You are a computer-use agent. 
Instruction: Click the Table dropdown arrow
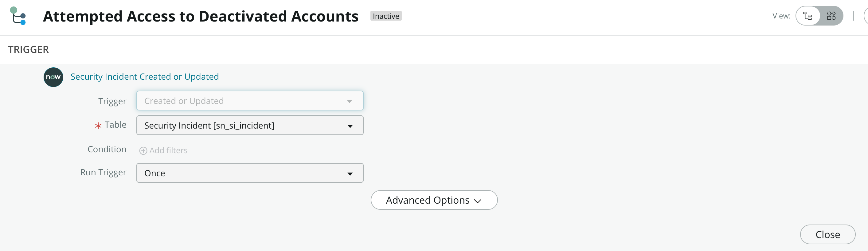coord(350,126)
